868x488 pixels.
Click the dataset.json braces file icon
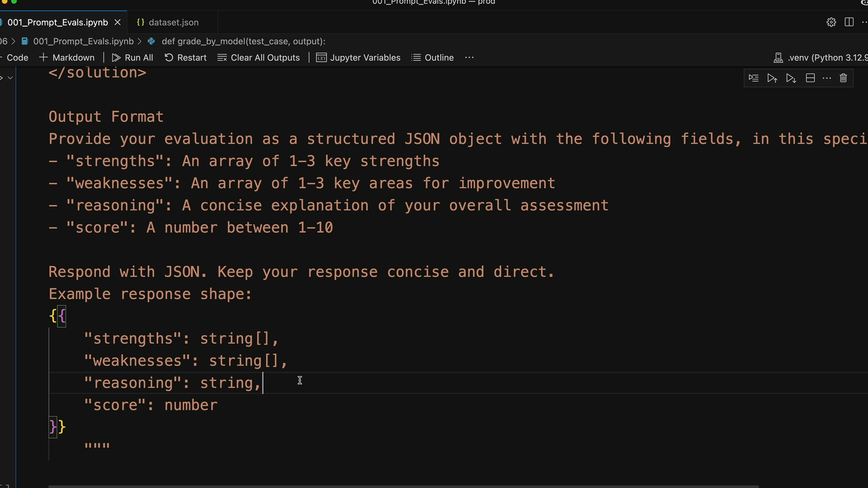coord(141,22)
